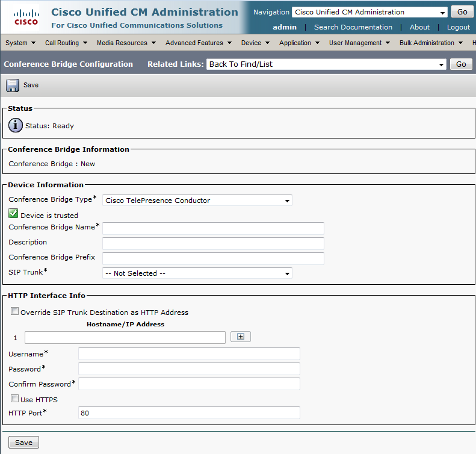476x454 pixels.
Task: Click the bottom Save button
Action: (23, 443)
